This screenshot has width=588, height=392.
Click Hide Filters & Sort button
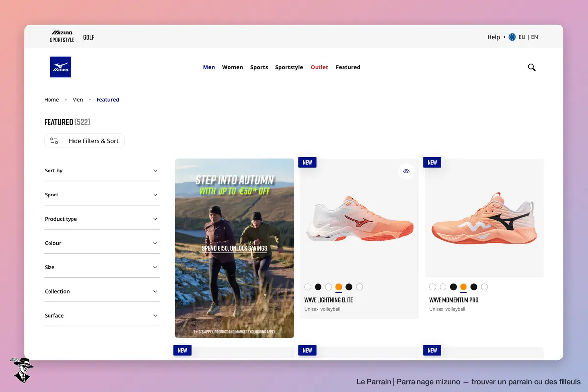click(84, 141)
